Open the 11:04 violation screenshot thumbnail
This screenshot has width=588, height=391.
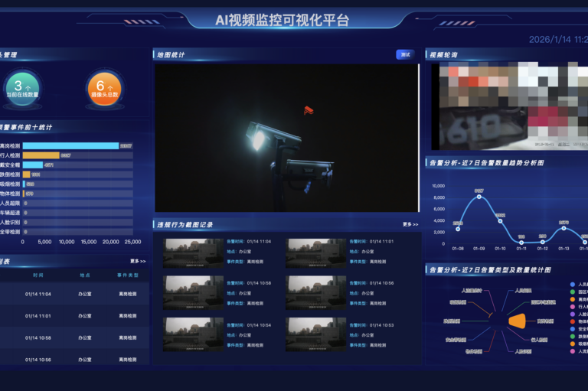pos(193,252)
